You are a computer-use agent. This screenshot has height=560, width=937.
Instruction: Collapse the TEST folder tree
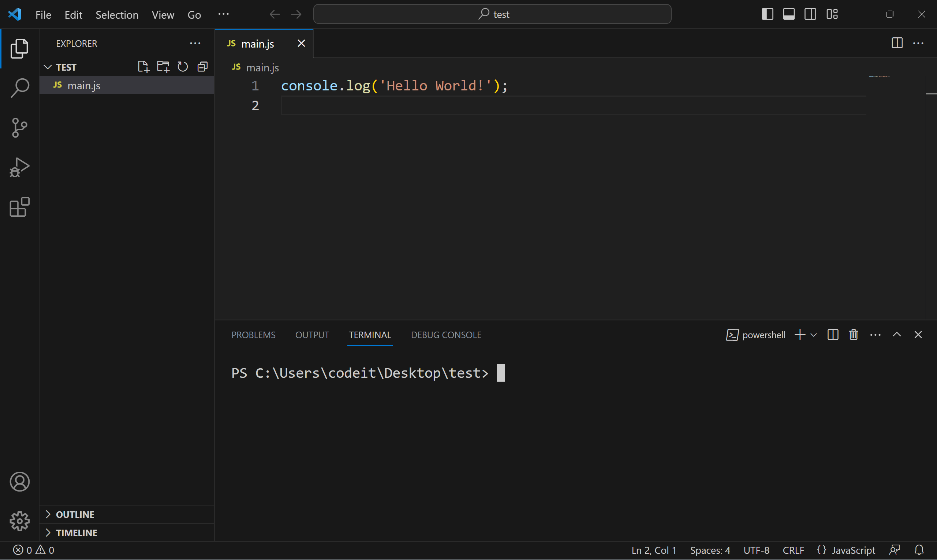pyautogui.click(x=47, y=67)
